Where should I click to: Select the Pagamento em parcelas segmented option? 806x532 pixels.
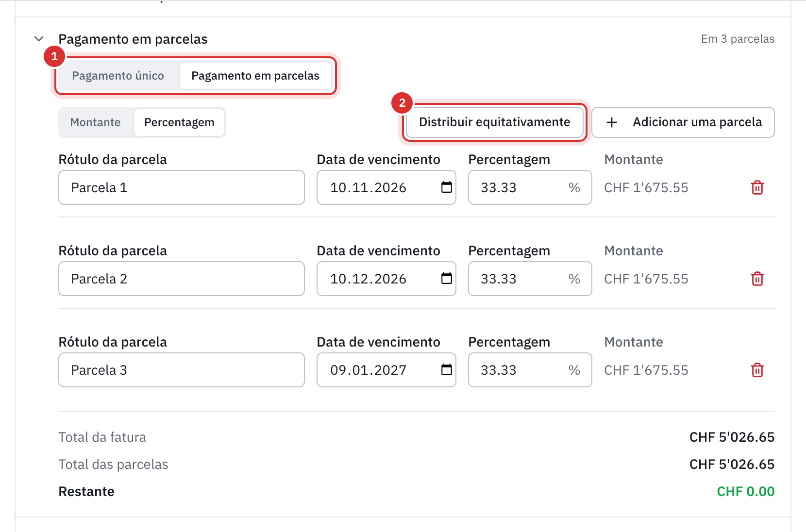click(x=255, y=76)
